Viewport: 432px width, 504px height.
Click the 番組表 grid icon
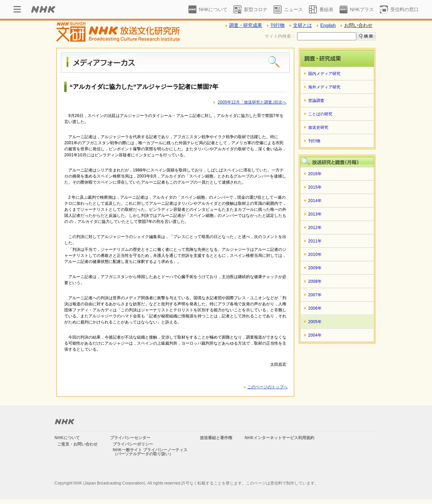tap(313, 9)
